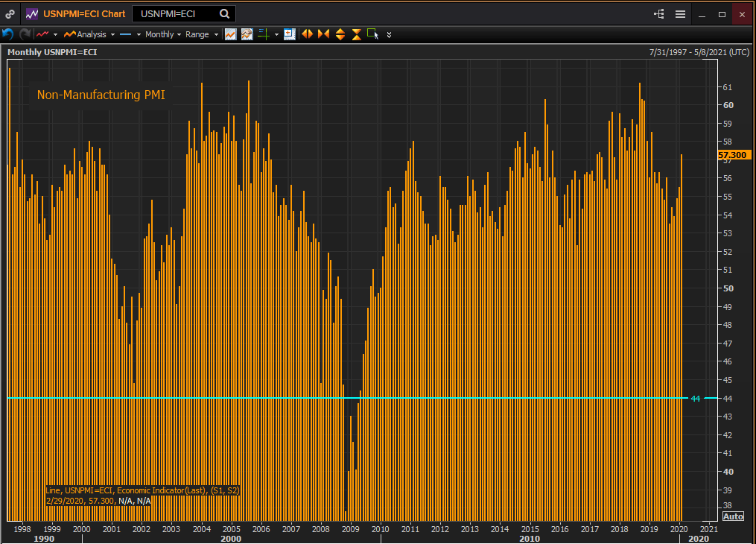
Task: Click the undo arrow in the toolbar
Action: pos(8,34)
